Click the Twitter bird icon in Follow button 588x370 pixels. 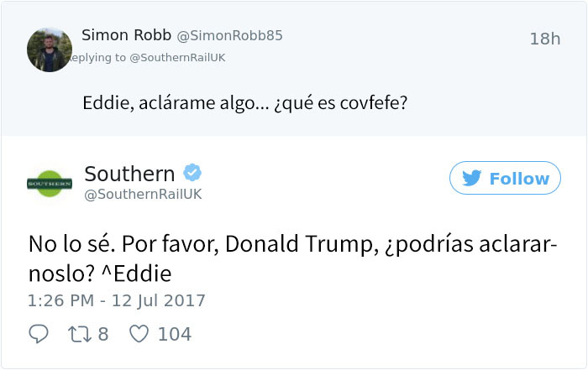472,178
